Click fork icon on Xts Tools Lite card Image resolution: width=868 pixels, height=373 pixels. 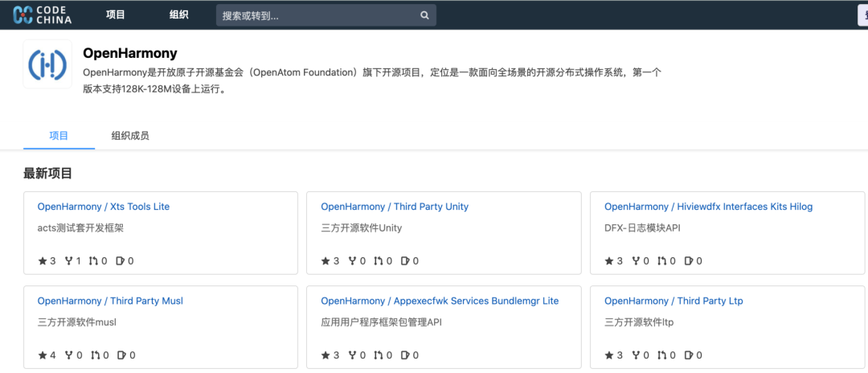[69, 261]
